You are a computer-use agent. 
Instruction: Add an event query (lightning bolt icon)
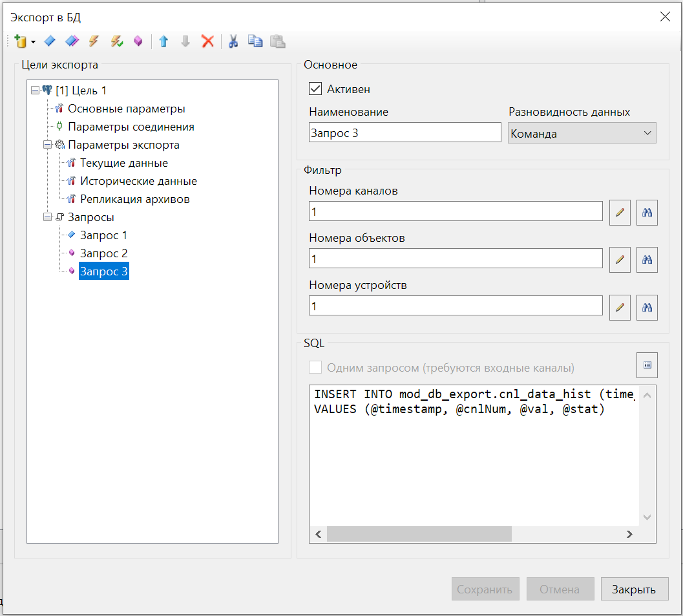coord(94,41)
